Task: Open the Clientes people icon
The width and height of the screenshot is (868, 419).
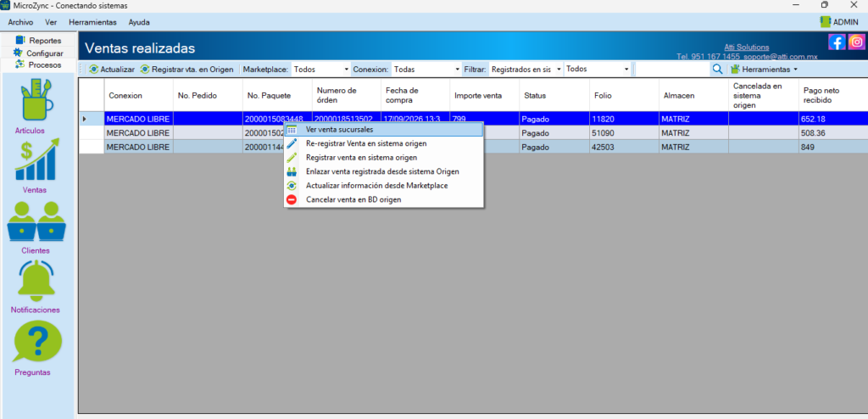Action: [x=36, y=221]
